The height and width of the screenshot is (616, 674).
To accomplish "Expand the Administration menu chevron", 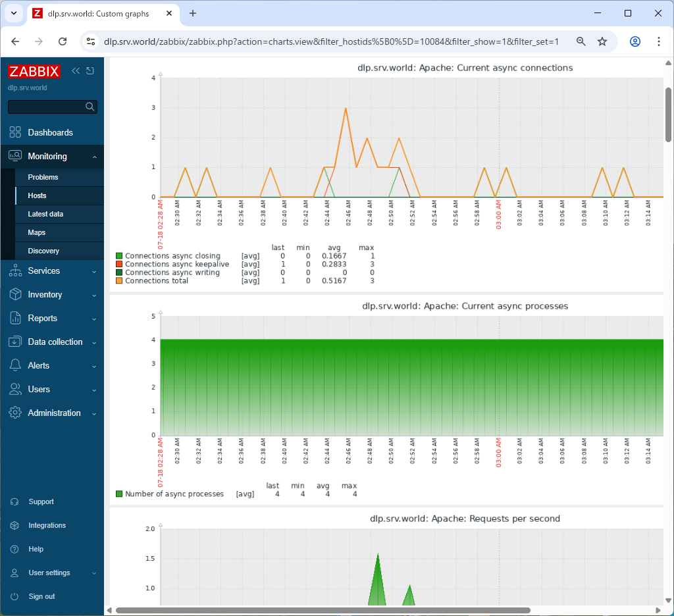I will 95,413.
